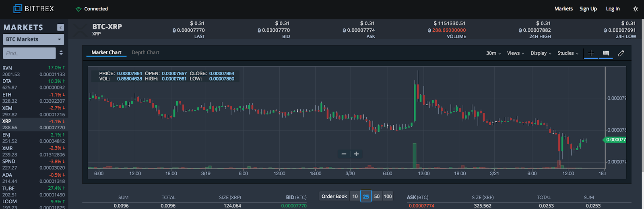Toggle the info tooltip chart button

(x=606, y=53)
